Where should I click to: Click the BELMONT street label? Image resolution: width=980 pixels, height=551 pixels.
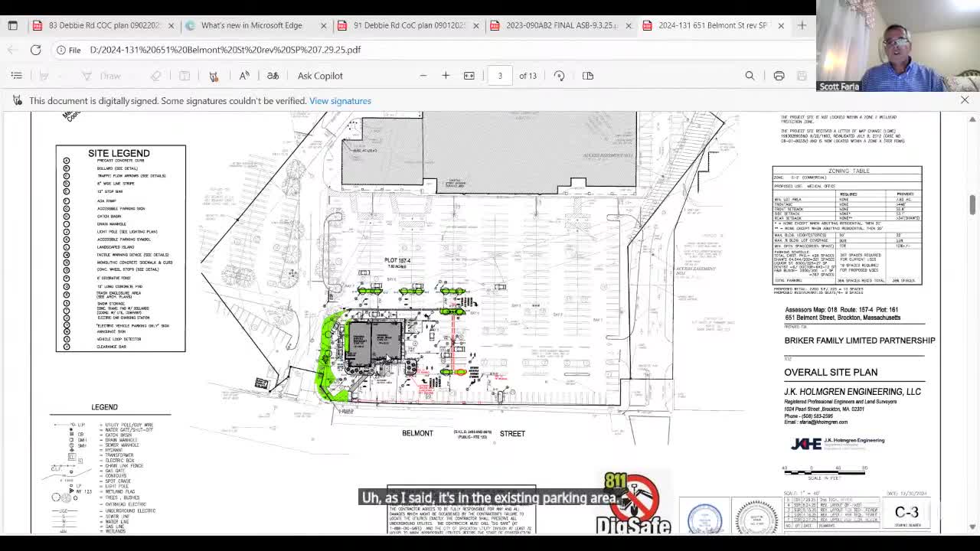tap(417, 433)
